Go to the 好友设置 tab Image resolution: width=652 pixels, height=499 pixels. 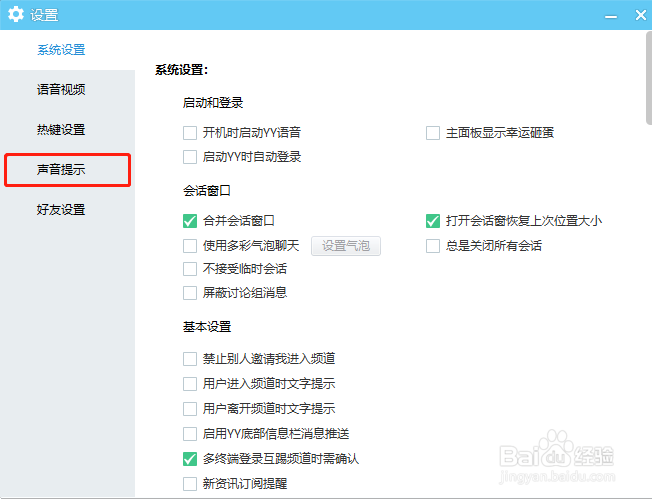tap(61, 210)
